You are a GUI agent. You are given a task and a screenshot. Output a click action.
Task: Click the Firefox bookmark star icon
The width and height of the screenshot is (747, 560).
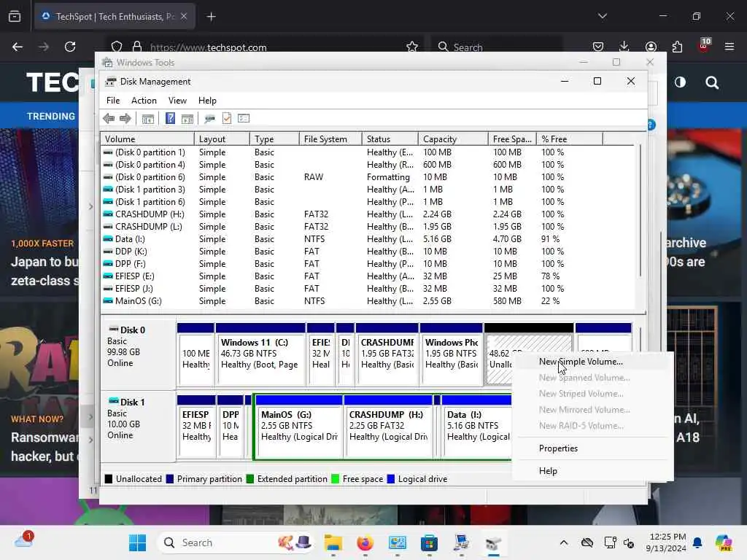pyautogui.click(x=412, y=47)
